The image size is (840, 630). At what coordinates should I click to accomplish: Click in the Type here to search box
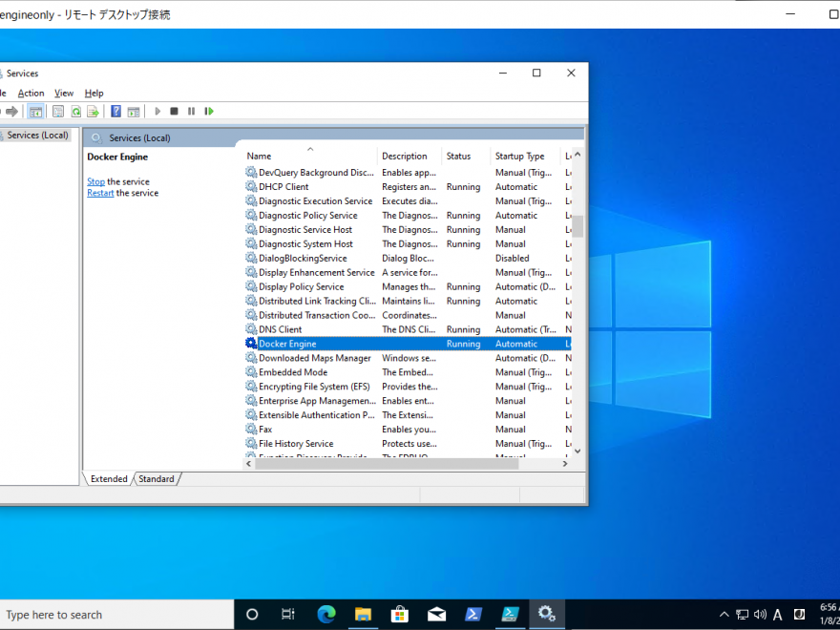tap(116, 615)
